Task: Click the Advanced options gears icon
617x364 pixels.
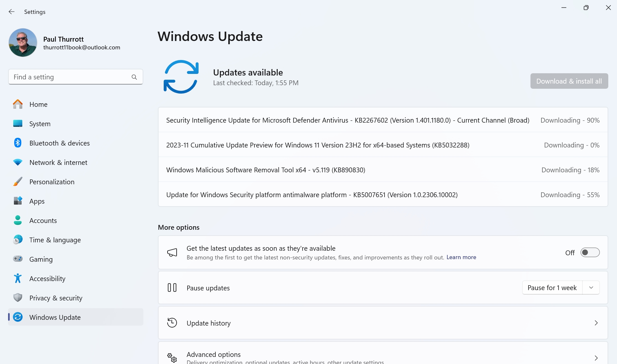Action: tap(172, 358)
